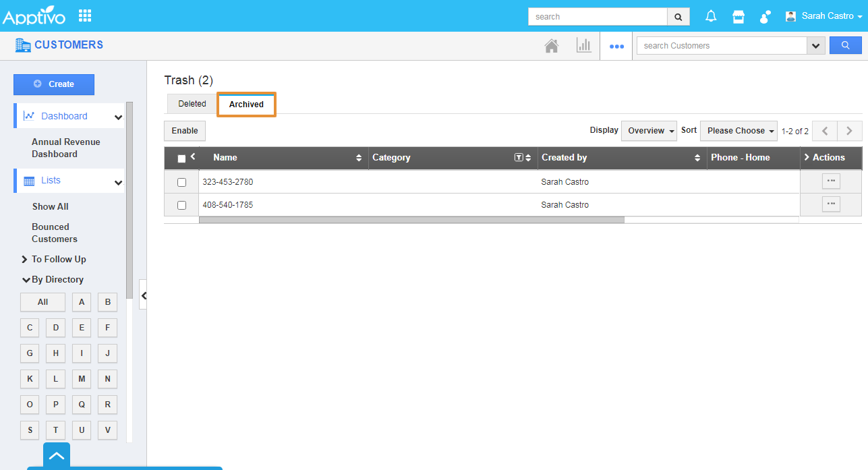Click the top global search magnifier icon
The image size is (868, 470).
(x=678, y=17)
